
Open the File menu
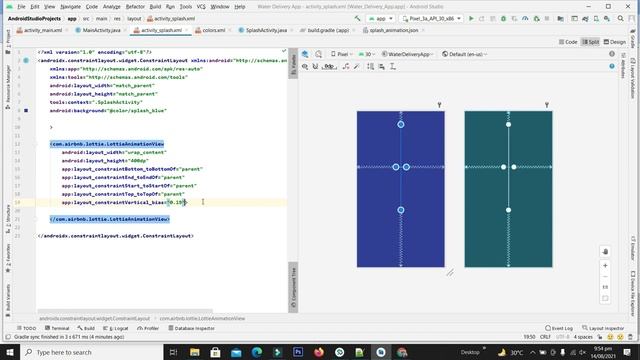[x=21, y=7]
